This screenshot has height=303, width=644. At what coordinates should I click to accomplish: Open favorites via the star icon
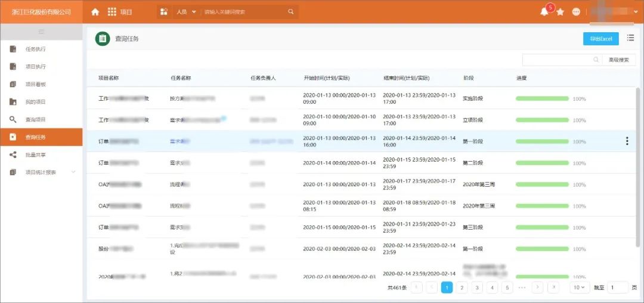[560, 12]
